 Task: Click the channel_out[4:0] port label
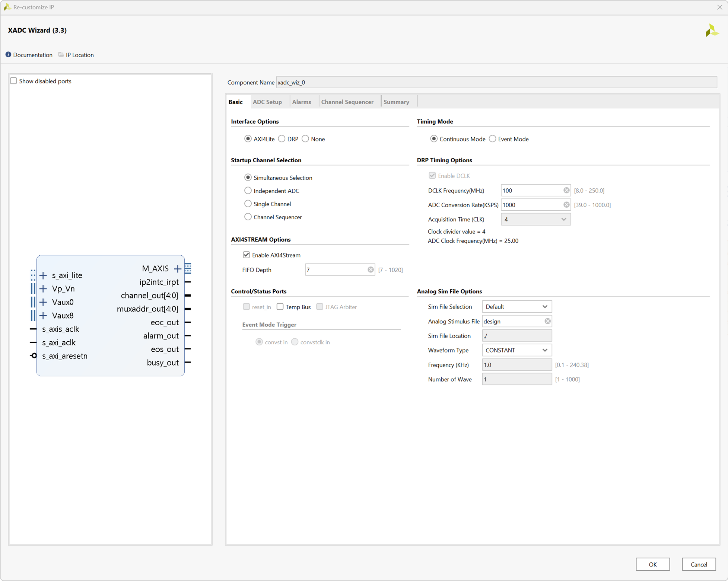coord(149,296)
